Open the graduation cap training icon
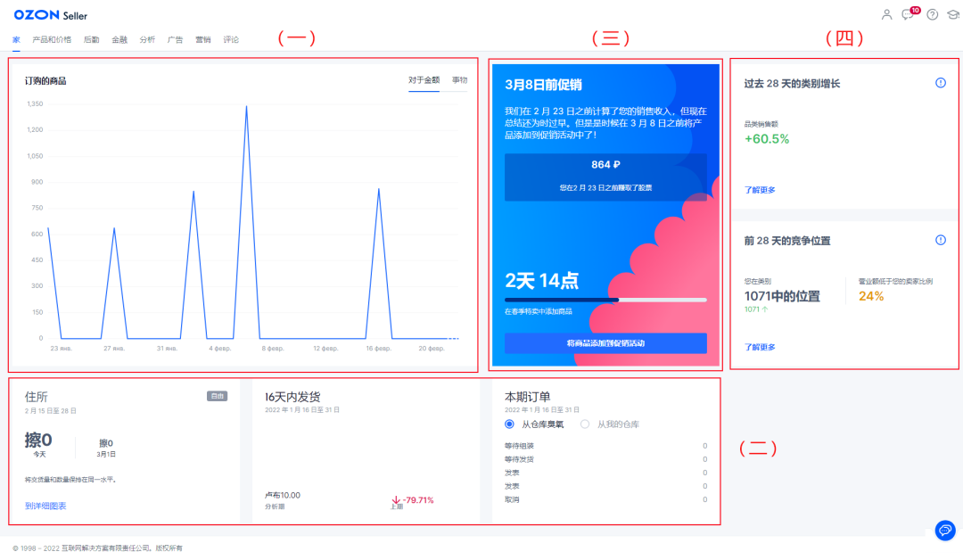This screenshot has width=963, height=560. tap(951, 14)
